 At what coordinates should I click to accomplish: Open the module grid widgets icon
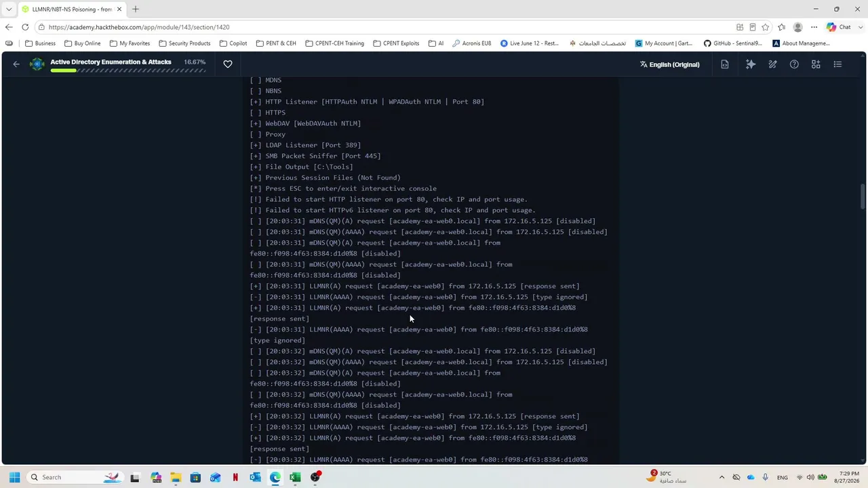816,64
